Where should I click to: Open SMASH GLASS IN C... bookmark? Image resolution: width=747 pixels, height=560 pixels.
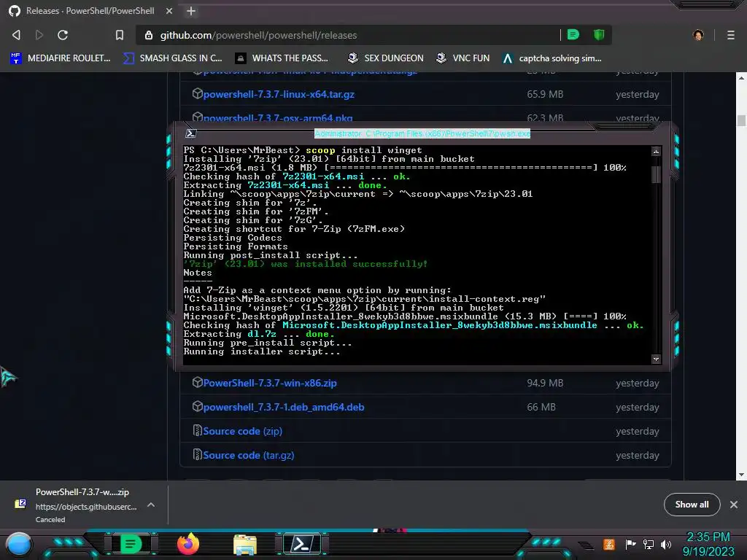[173, 58]
